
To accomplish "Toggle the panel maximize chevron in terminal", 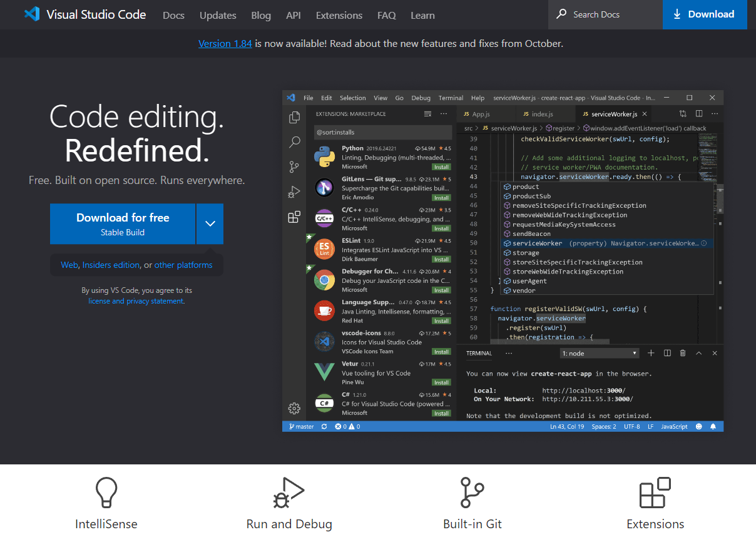I will (698, 353).
